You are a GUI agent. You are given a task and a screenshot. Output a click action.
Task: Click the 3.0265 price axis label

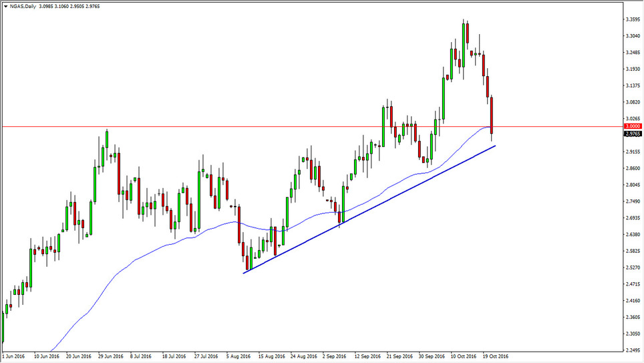[x=633, y=119]
